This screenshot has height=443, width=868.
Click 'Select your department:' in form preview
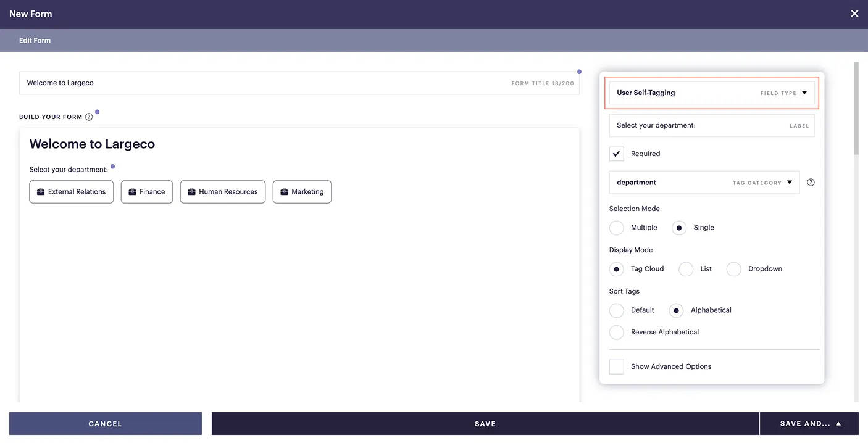click(69, 170)
